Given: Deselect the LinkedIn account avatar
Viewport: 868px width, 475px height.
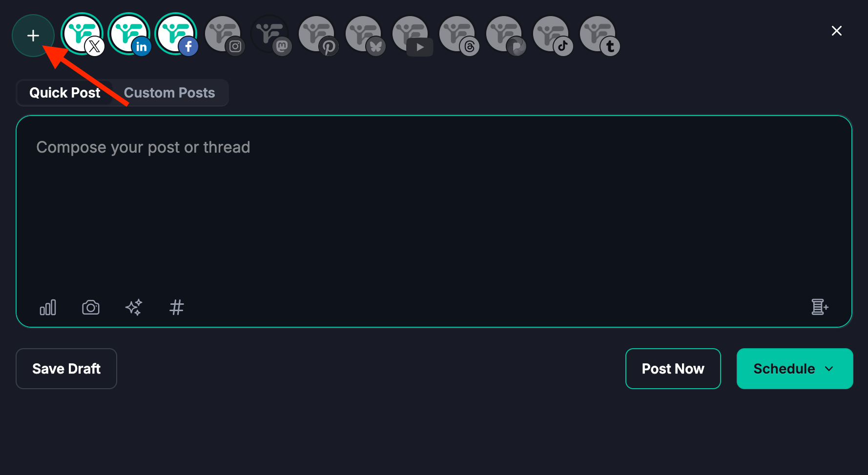Looking at the screenshot, I should tap(129, 34).
